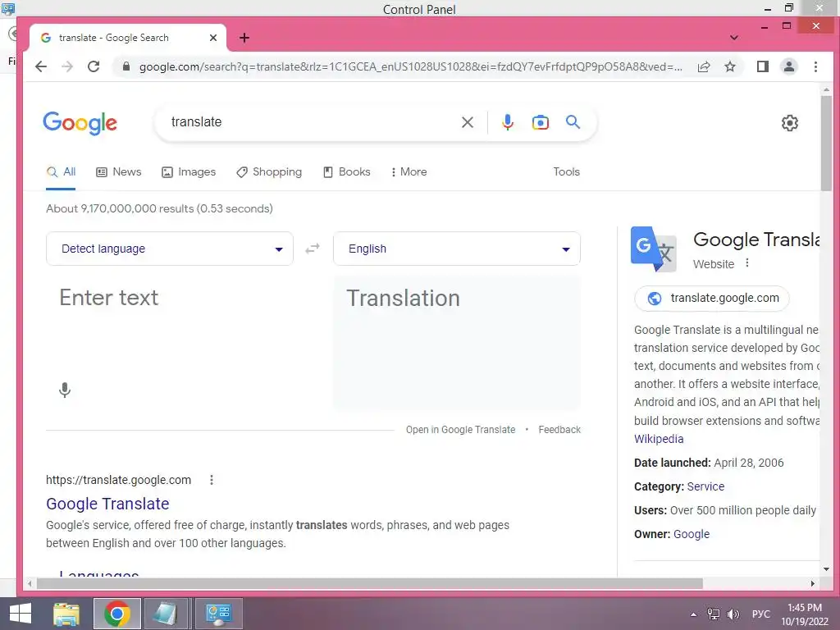Open the search Tools button
The width and height of the screenshot is (840, 630).
pyautogui.click(x=566, y=172)
